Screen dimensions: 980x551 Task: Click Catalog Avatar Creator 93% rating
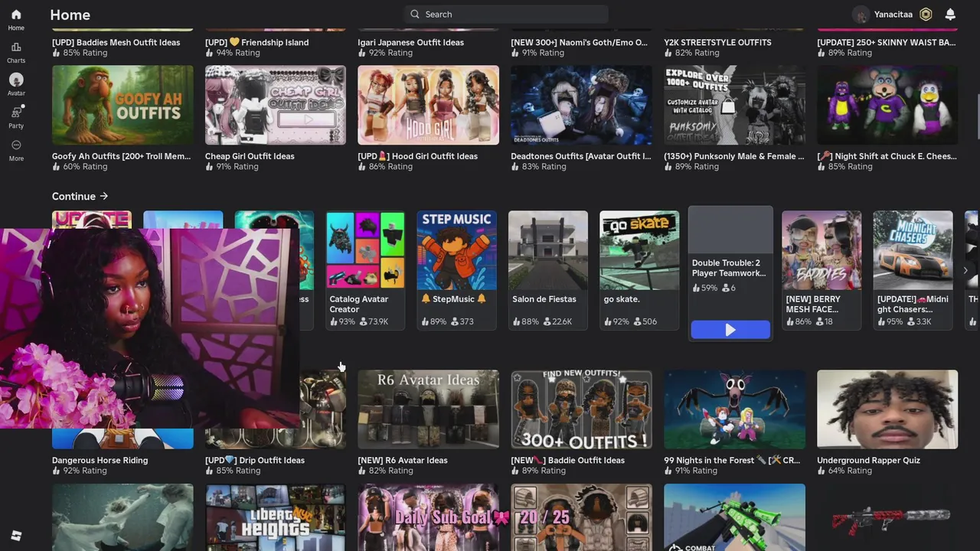[x=342, y=321]
